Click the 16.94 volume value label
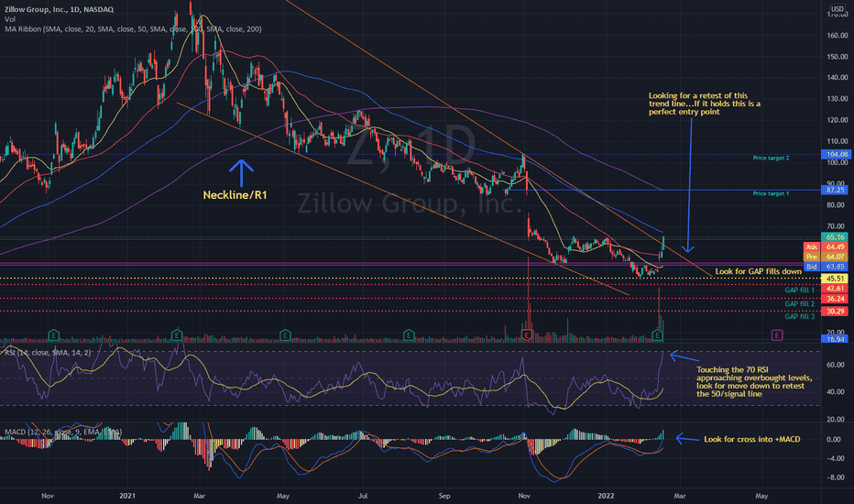This screenshot has width=854, height=504. [836, 339]
